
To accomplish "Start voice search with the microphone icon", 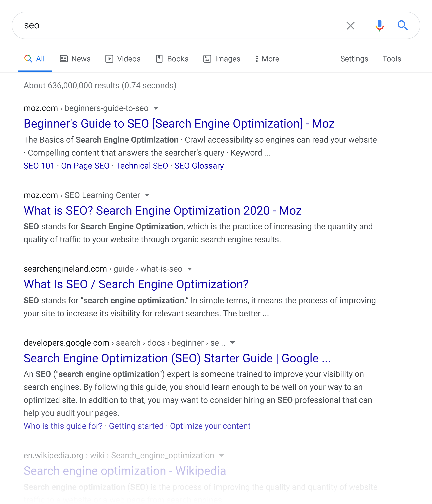I will coord(379,25).
